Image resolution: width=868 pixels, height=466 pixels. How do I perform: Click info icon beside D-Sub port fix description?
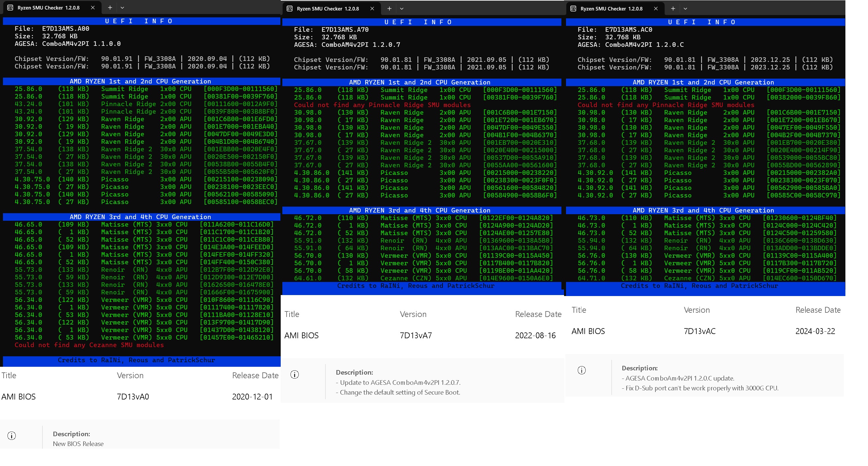pyautogui.click(x=582, y=370)
